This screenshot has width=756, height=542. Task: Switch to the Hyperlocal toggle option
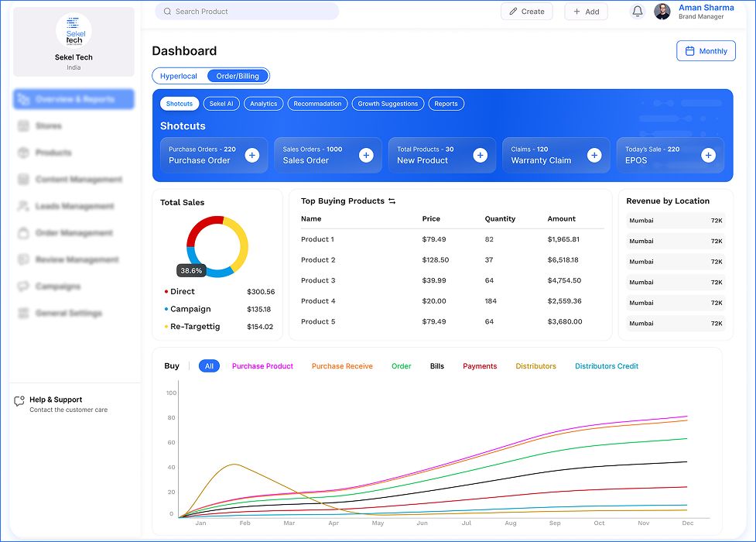click(x=179, y=76)
